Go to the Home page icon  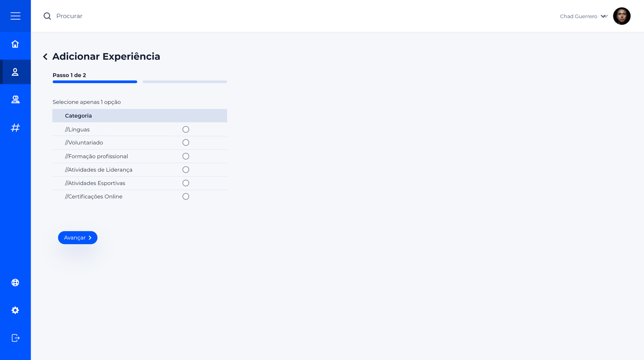click(x=15, y=44)
